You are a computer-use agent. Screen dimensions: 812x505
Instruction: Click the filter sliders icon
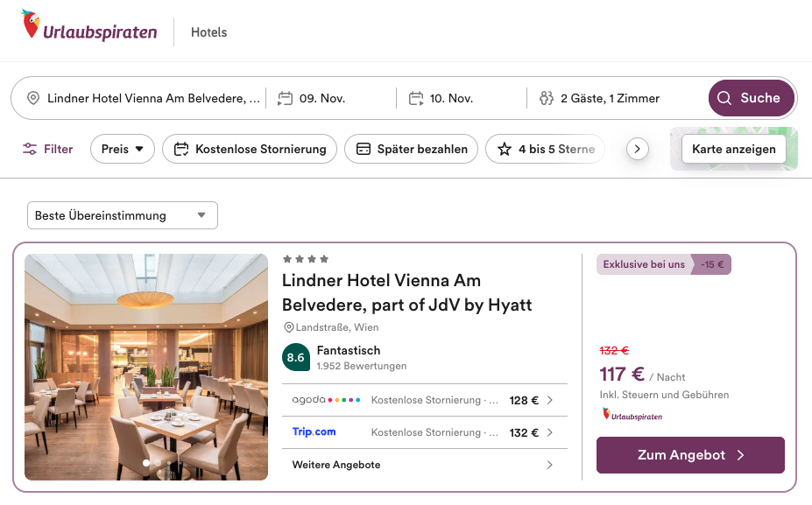(x=31, y=149)
